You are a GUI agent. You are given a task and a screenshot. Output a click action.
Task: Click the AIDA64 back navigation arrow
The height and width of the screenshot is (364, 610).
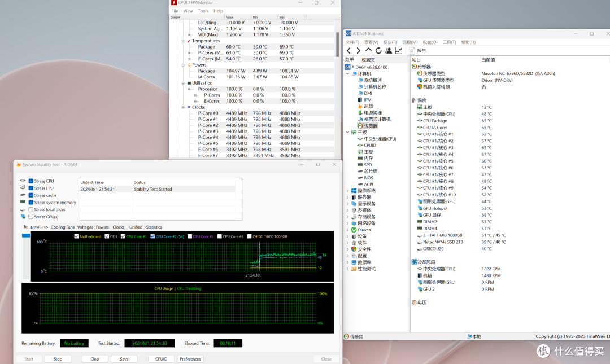[x=349, y=51]
